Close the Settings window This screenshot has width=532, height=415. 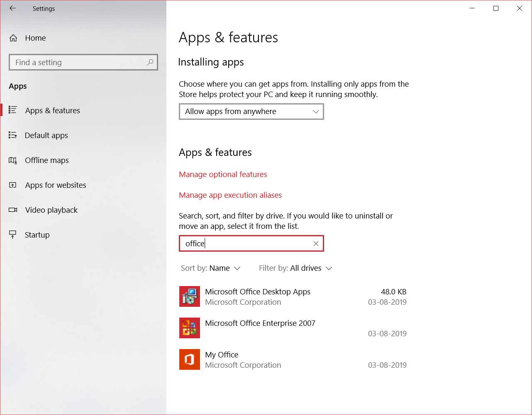point(520,8)
